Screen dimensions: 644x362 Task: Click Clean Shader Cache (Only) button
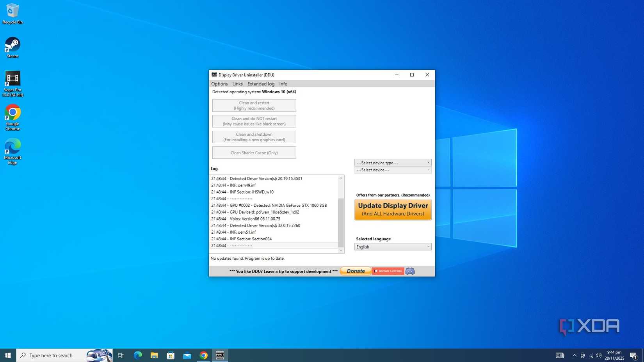pos(254,153)
